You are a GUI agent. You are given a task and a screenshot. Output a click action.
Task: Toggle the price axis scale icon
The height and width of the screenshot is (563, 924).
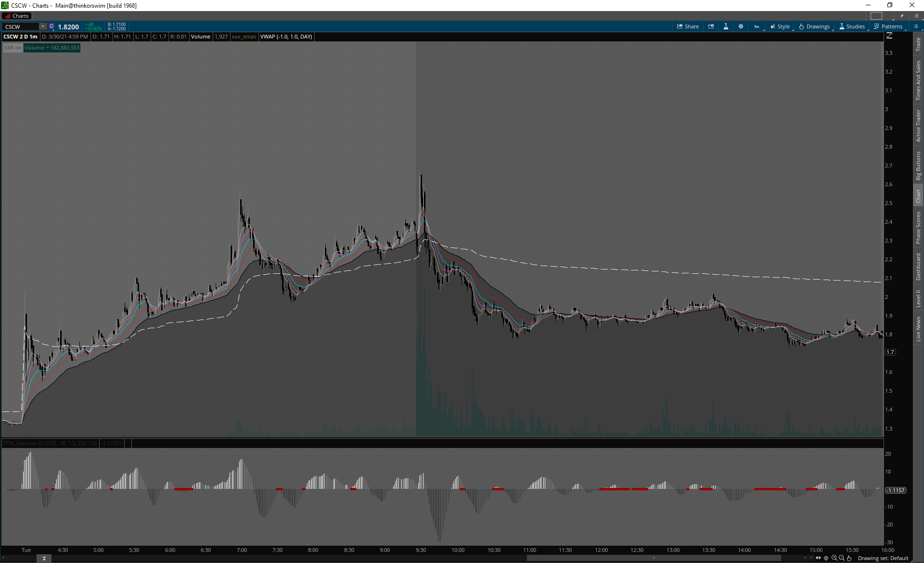tap(889, 36)
